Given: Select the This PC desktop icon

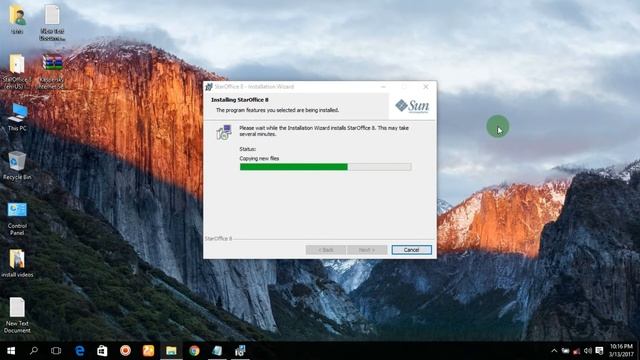Looking at the screenshot, I should tap(17, 117).
